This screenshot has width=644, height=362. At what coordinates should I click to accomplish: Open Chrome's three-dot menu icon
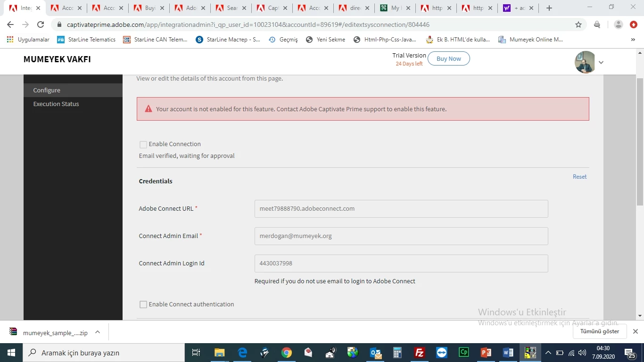click(634, 25)
